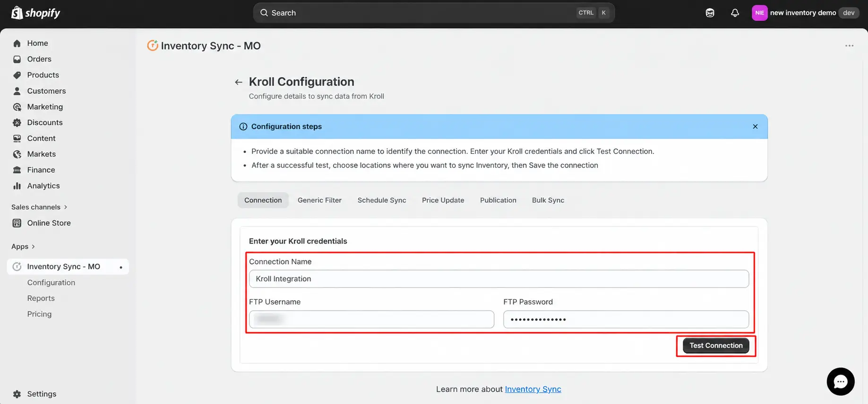Click the Analytics bar chart icon
Viewport: 868px width, 404px height.
pyautogui.click(x=17, y=186)
